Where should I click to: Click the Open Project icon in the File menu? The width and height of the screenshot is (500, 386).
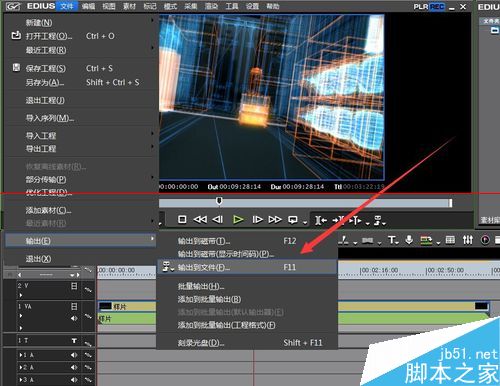16,35
